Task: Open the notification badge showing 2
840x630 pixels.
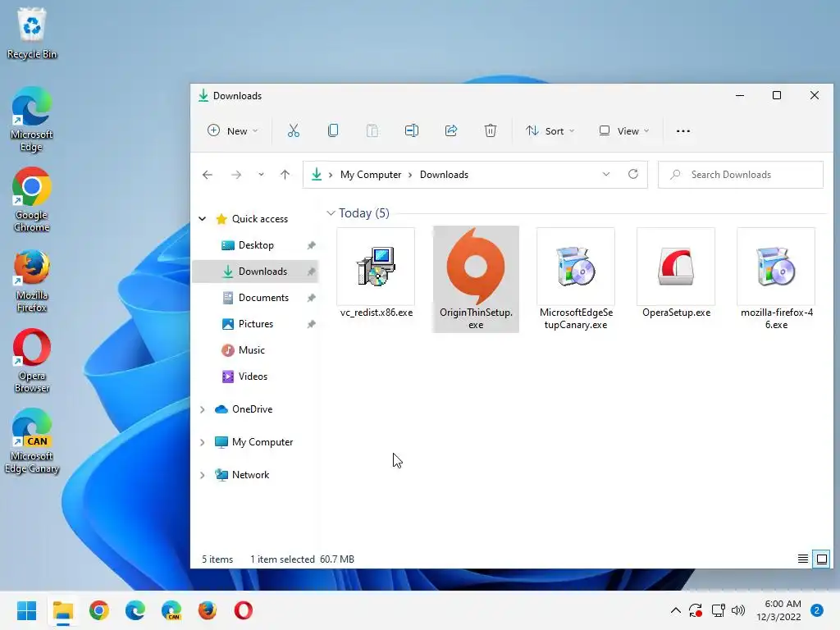Action: 817,610
